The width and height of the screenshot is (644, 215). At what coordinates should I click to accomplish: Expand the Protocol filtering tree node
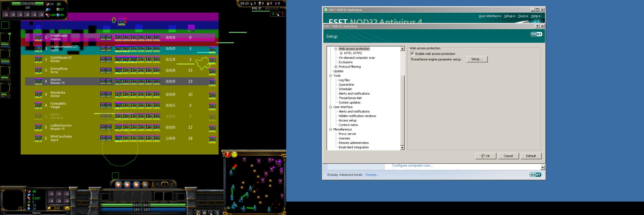(x=336, y=67)
